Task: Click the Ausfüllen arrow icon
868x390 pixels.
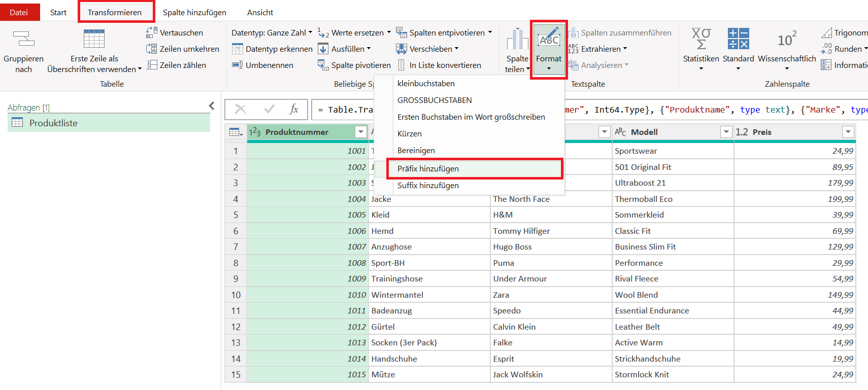Action: (x=323, y=49)
